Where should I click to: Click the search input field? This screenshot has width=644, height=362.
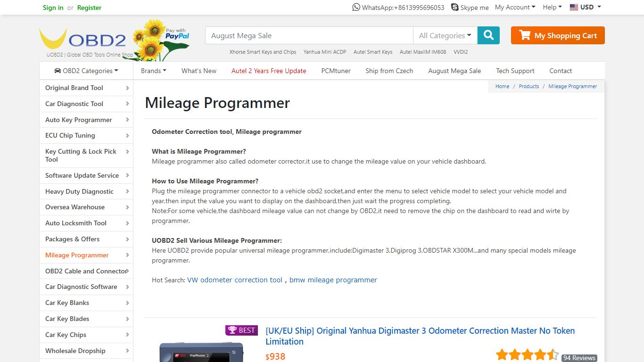click(309, 35)
